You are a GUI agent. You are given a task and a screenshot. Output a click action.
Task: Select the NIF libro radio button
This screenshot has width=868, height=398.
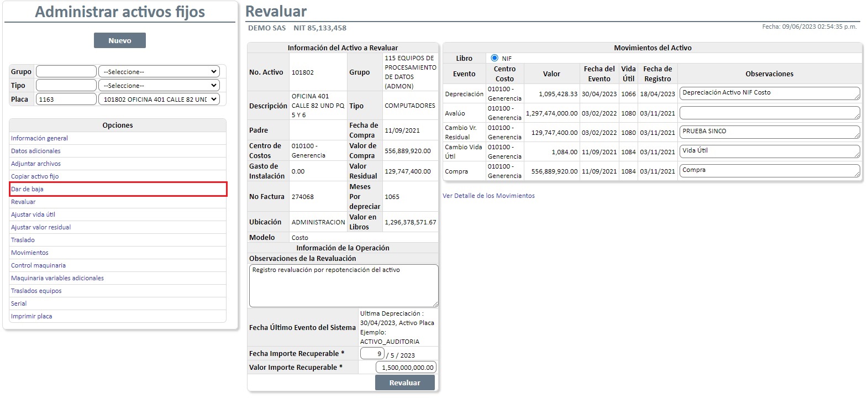click(x=495, y=58)
